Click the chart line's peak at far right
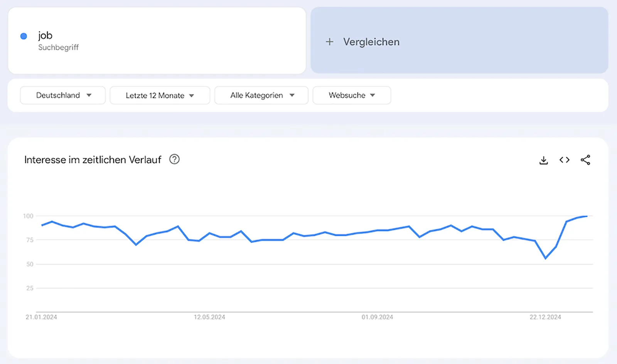 point(587,216)
